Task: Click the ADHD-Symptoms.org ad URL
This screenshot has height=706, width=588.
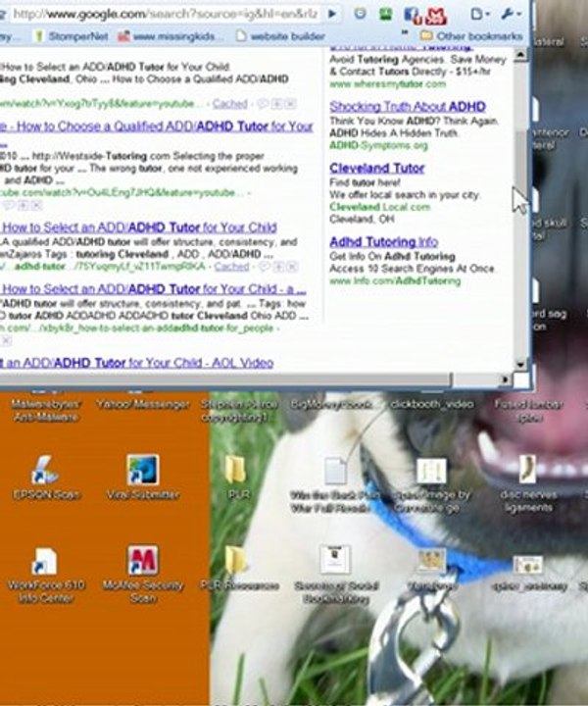Action: (x=379, y=145)
